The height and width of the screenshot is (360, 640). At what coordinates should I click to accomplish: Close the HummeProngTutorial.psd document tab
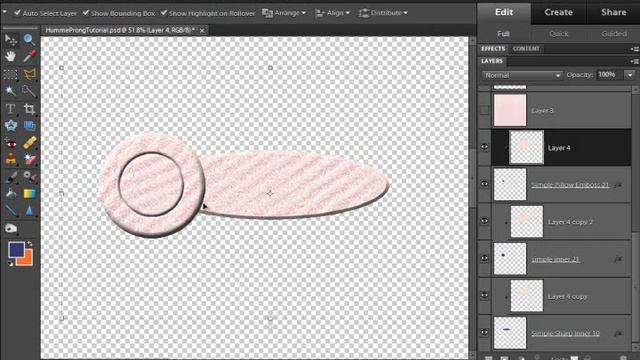(202, 30)
